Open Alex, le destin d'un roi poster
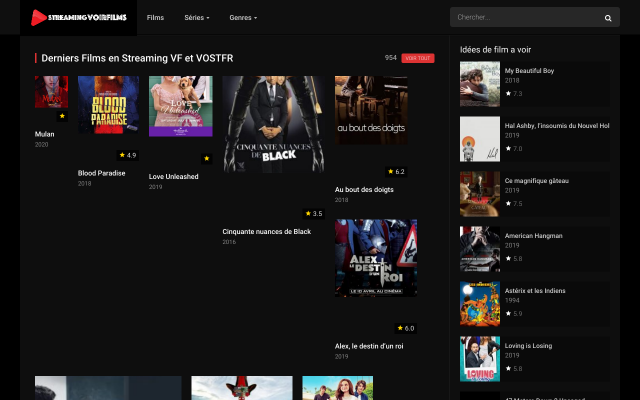 coord(376,258)
